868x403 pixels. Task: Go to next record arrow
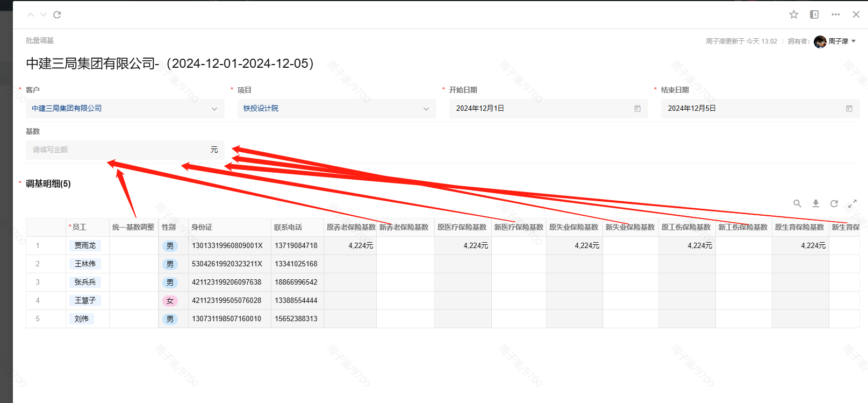coord(44,15)
